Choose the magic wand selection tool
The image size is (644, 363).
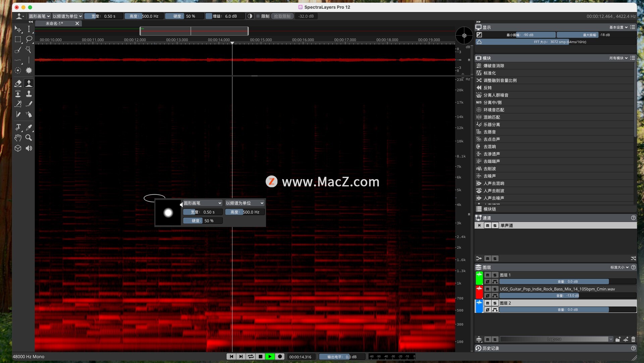(x=29, y=50)
